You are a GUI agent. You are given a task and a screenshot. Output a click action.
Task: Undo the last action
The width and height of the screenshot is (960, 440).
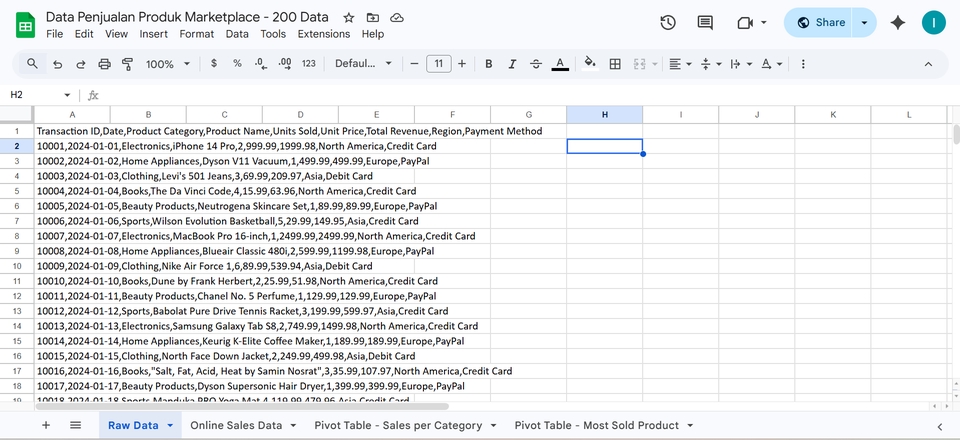click(58, 64)
